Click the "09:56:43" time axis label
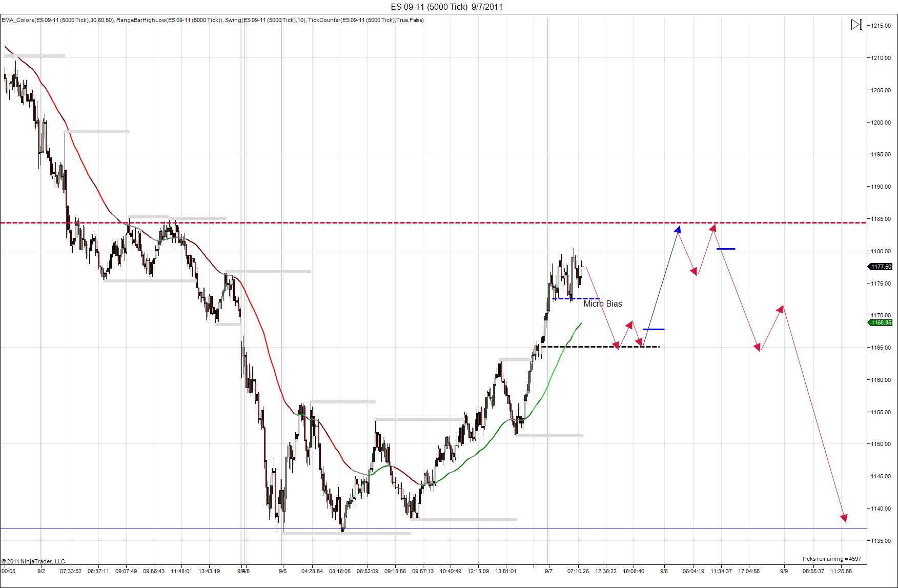 coord(154,571)
